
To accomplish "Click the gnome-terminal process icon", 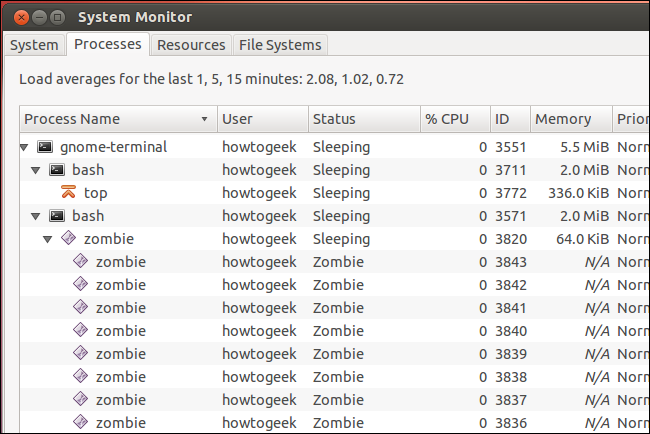I will pyautogui.click(x=44, y=147).
